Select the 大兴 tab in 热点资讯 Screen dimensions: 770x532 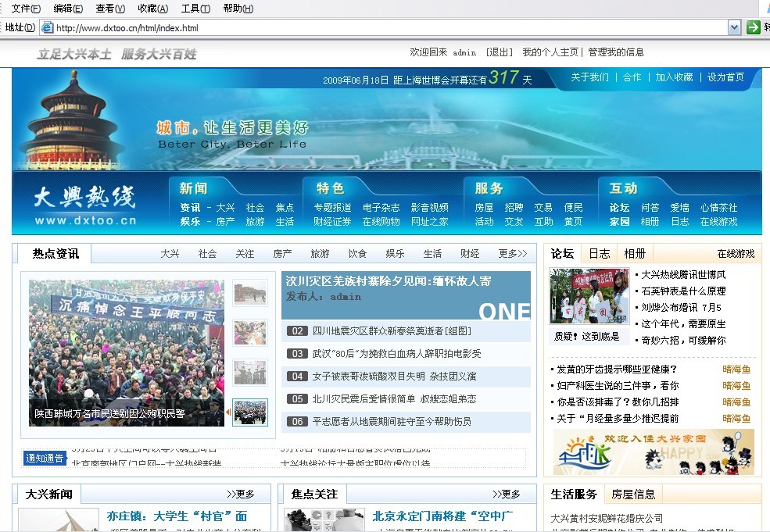pos(170,254)
